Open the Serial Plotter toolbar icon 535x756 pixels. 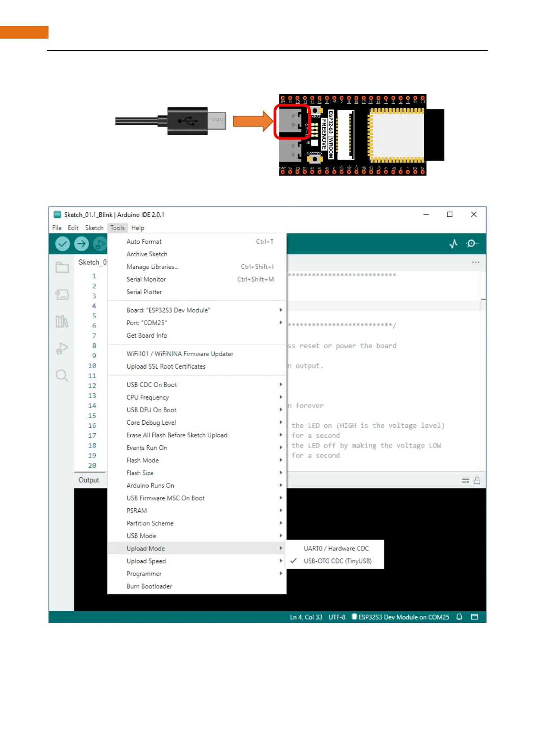pyautogui.click(x=454, y=243)
